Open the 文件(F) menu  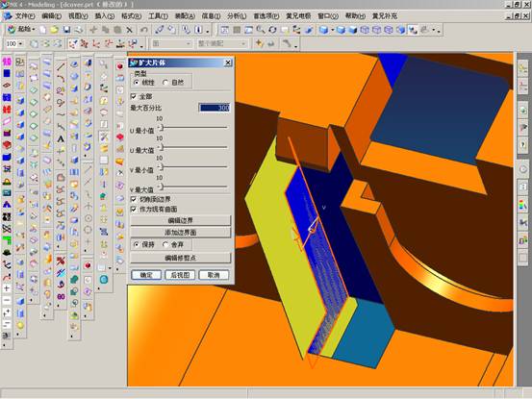(x=25, y=16)
